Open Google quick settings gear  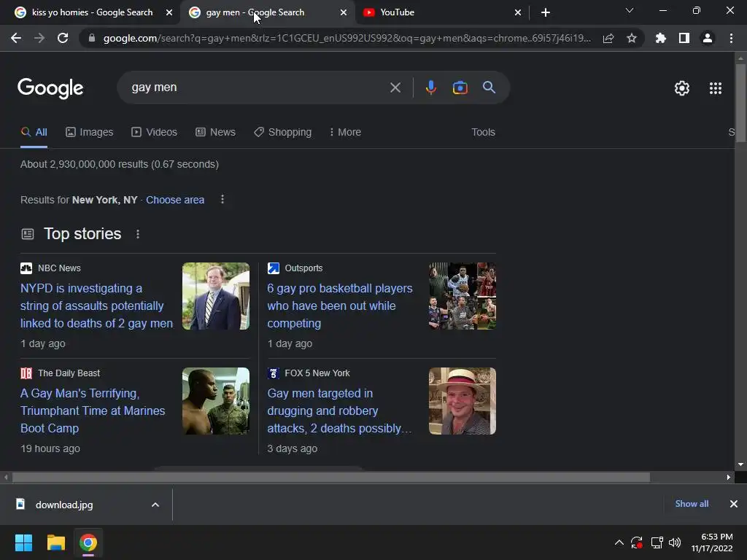682,88
